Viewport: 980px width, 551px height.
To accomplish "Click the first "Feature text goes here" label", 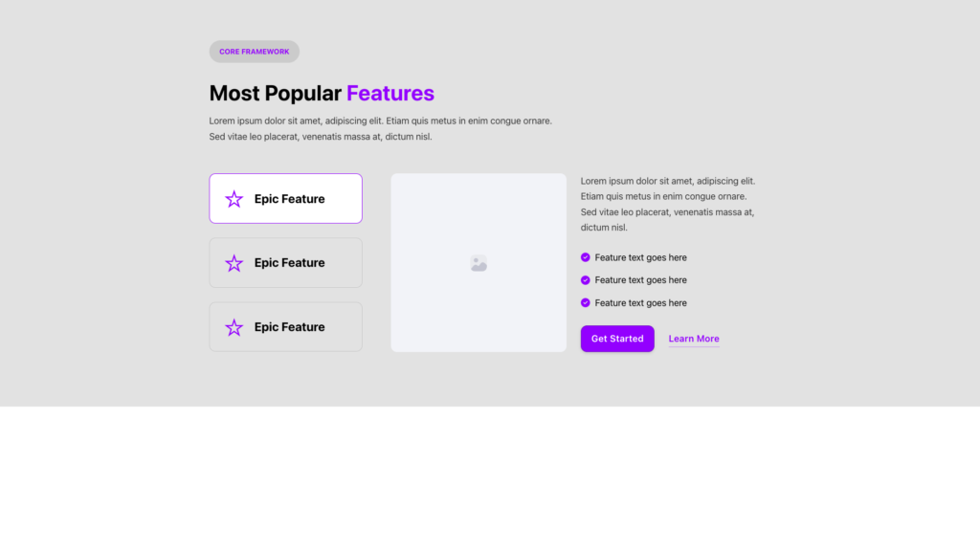I will tap(640, 257).
